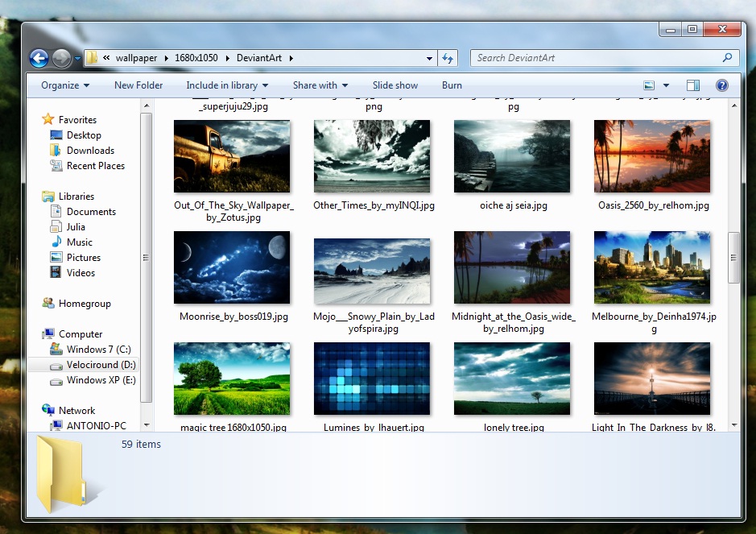Select Other_Times_by_myINQI thumbnail
756x534 pixels.
pos(372,156)
